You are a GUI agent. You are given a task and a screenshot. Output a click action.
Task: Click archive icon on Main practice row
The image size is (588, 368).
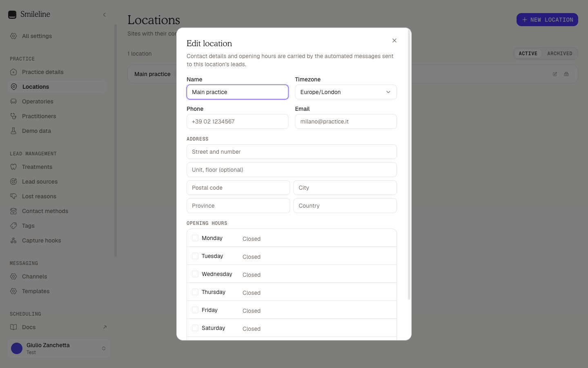tap(566, 74)
